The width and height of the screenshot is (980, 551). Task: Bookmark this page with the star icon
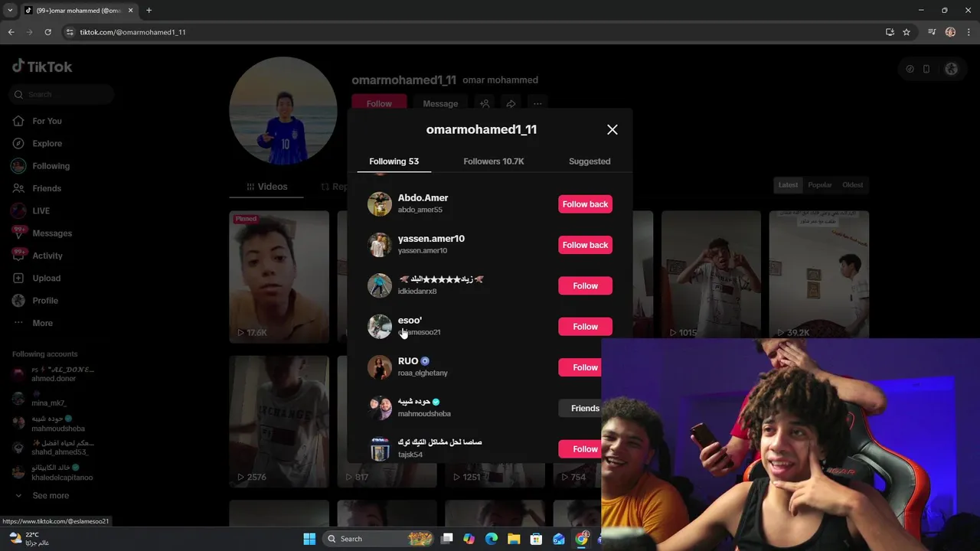(906, 32)
